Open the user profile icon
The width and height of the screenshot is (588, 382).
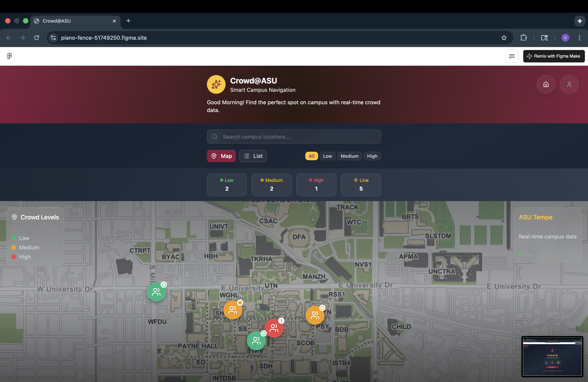(x=569, y=84)
